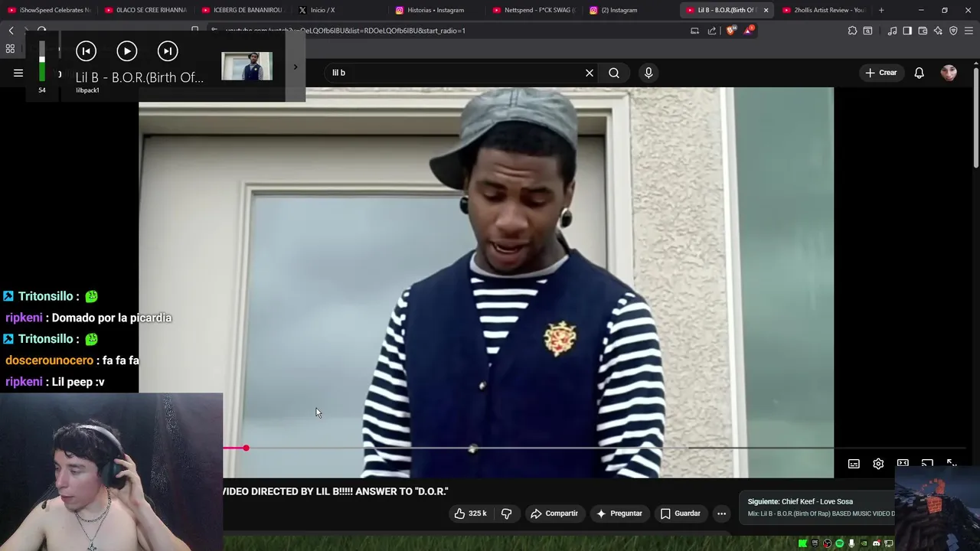Open the Brave Wallet icon
This screenshot has height=551, width=980.
(x=923, y=31)
